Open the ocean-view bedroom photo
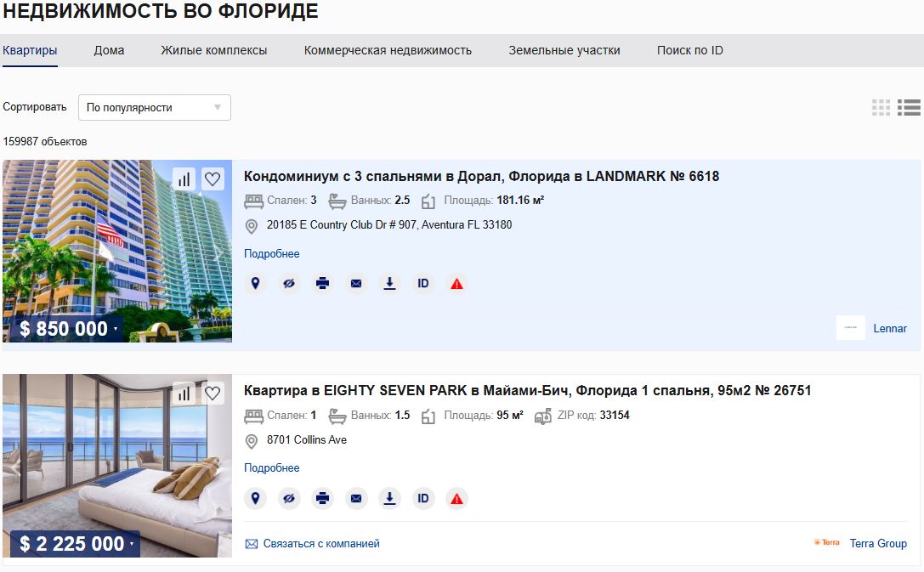This screenshot has height=572, width=924. tap(117, 466)
